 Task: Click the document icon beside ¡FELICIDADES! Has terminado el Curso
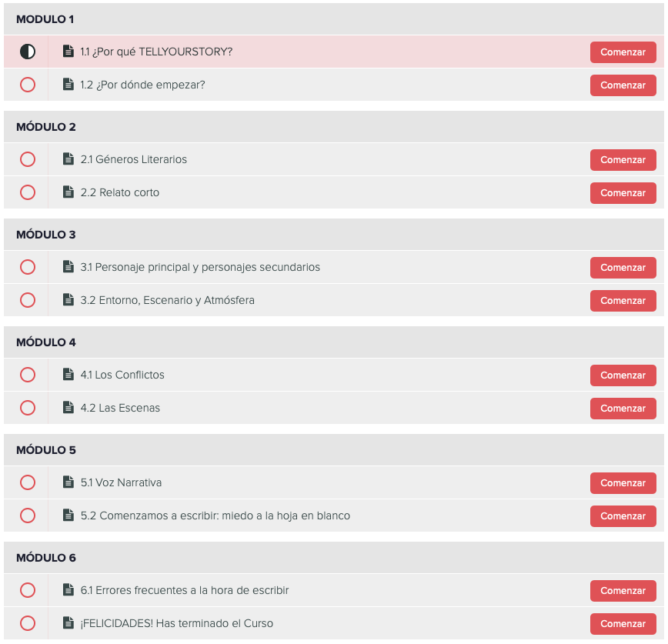click(x=68, y=623)
